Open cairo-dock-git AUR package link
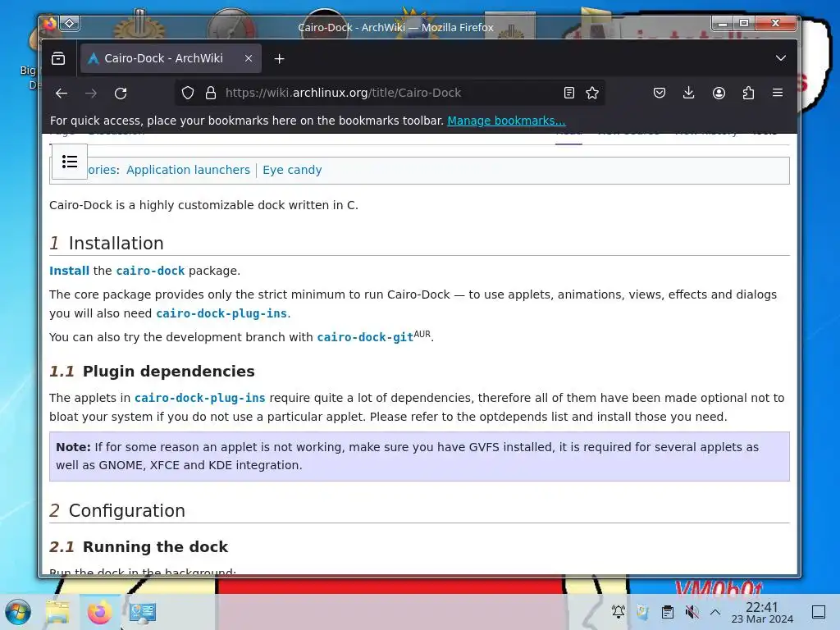Screen dimensions: 840x630 click(x=365, y=337)
